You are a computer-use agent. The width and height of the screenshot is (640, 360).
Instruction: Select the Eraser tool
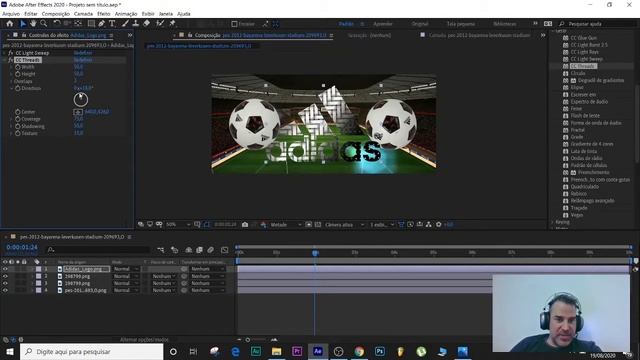[146, 24]
